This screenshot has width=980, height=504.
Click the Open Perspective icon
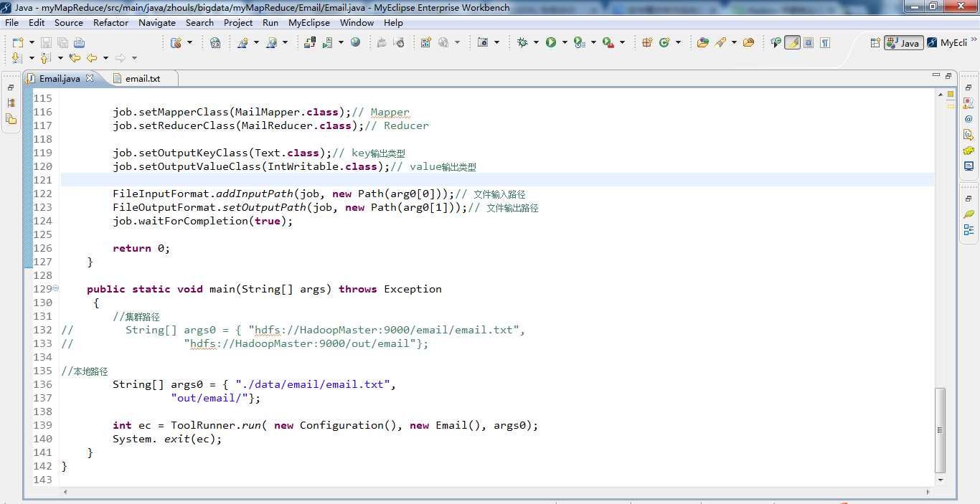[875, 42]
